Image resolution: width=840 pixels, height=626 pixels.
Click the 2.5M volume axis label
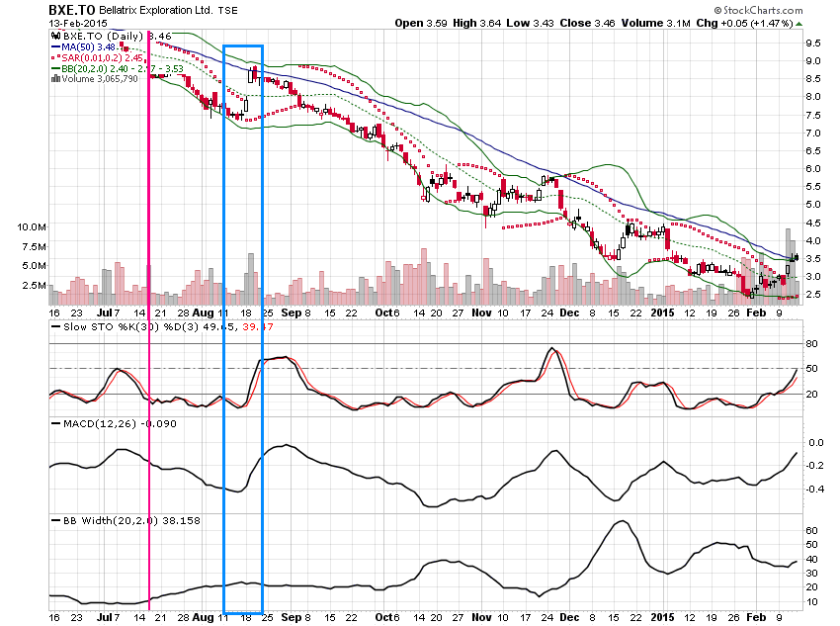point(35,285)
